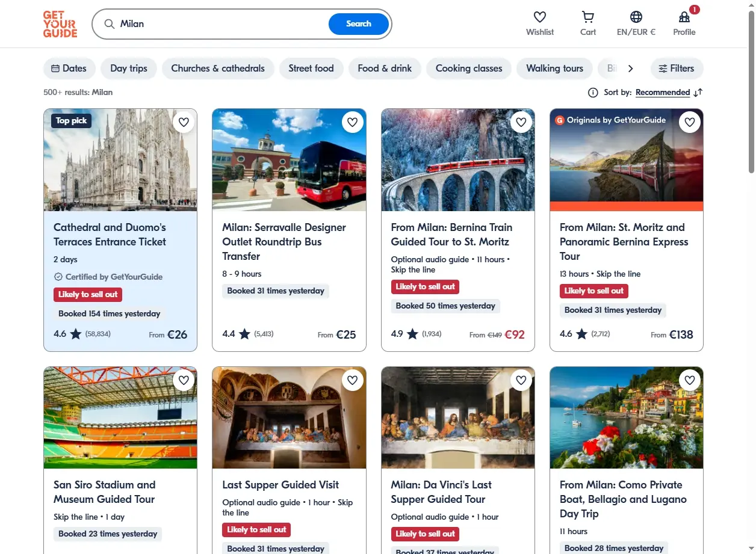This screenshot has width=756, height=554.
Task: Open Last Supper Guided Visit title
Action: tap(280, 485)
